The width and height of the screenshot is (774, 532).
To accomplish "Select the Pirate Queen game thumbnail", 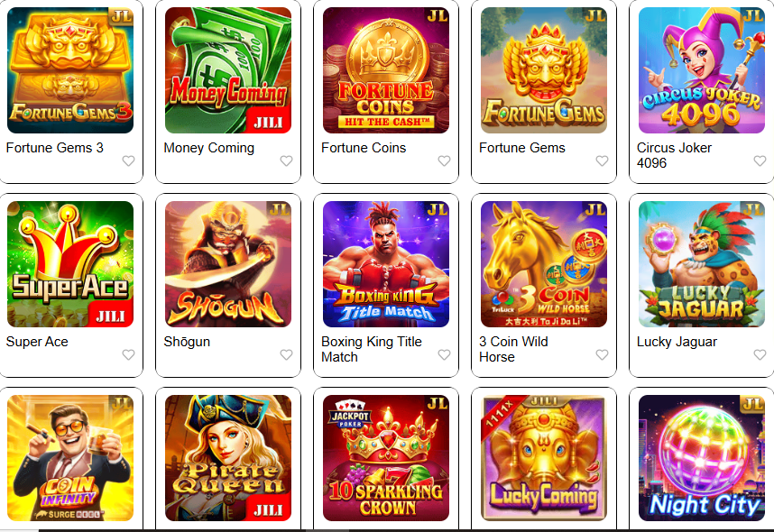I will [x=228, y=458].
